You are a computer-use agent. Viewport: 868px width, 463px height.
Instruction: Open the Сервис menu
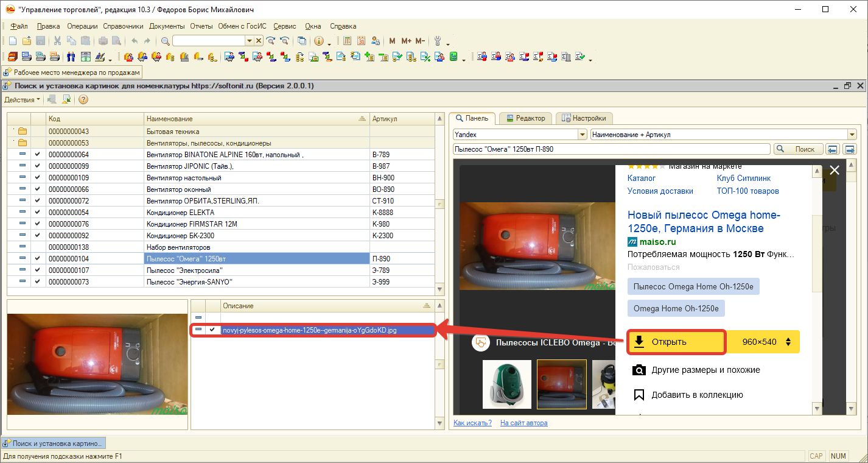pos(285,26)
